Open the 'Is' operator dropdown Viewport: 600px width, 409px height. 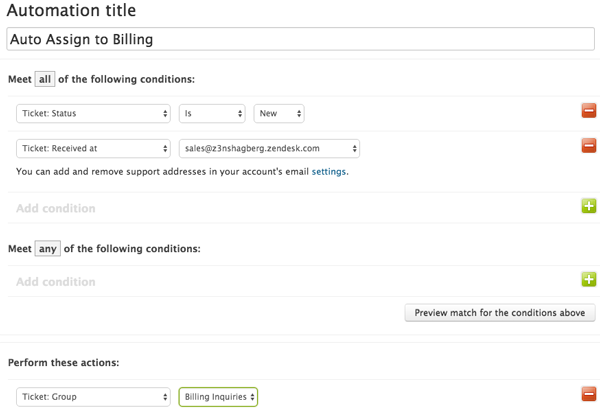[212, 114]
